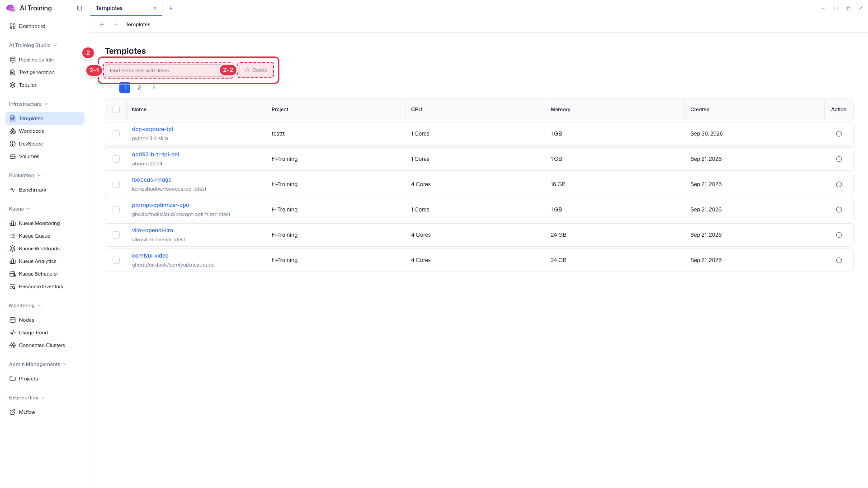868x488 pixels.
Task: Check the fooocus-image row checkbox
Action: [x=116, y=184]
